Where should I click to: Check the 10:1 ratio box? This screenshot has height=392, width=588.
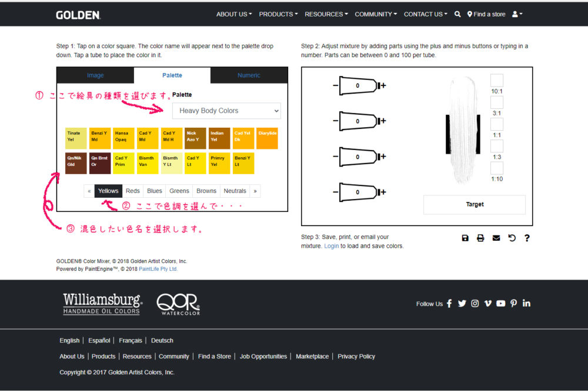coord(497,80)
